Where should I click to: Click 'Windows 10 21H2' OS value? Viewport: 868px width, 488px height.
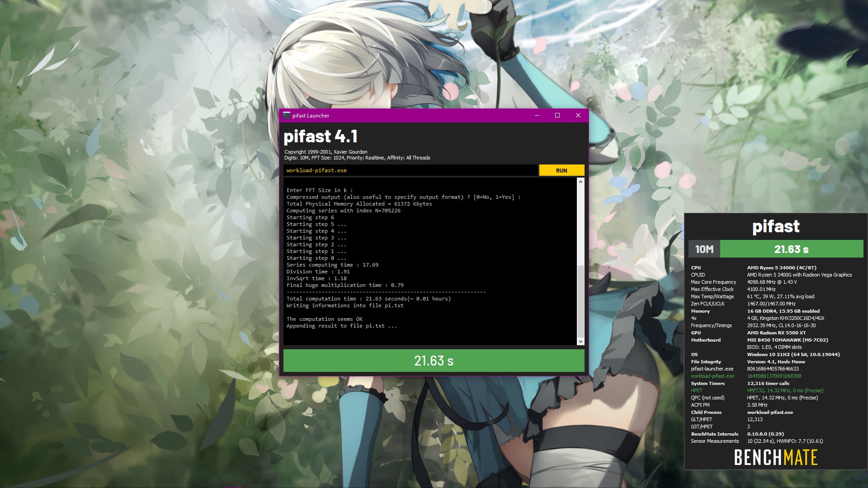point(793,354)
